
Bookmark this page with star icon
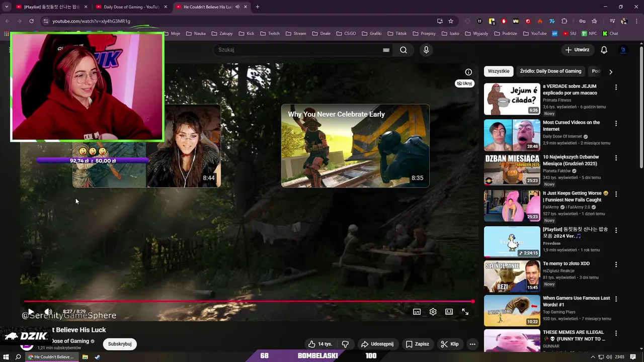point(451,21)
